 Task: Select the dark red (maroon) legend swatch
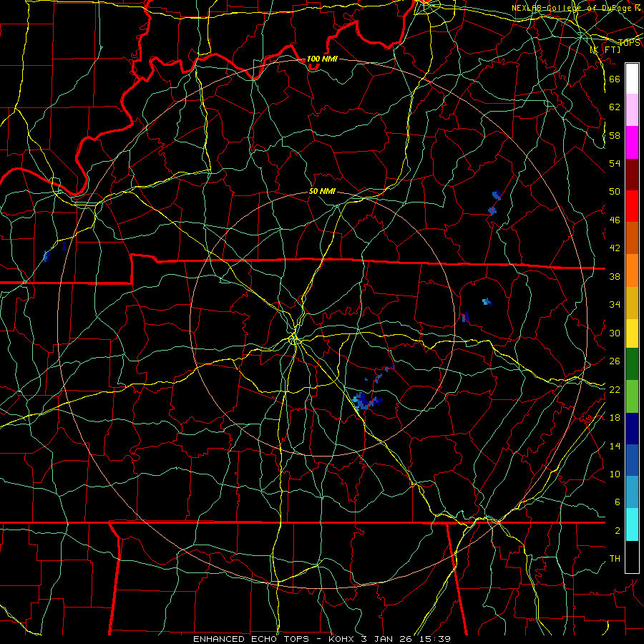tap(632, 175)
